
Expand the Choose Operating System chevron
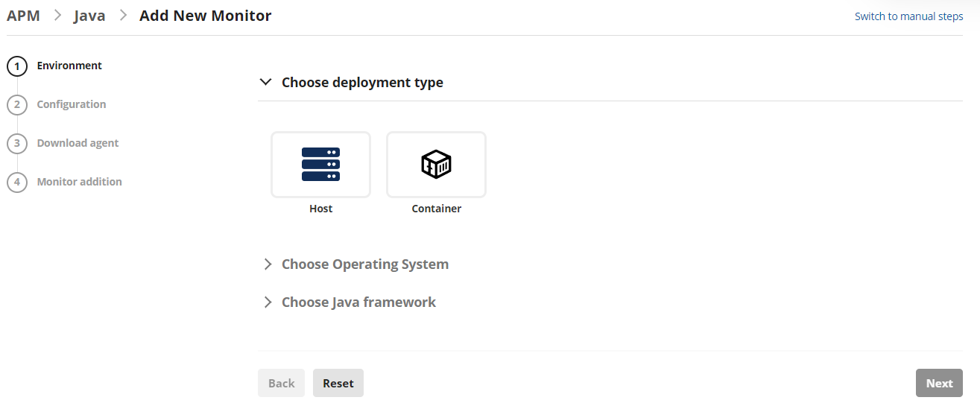[268, 264]
